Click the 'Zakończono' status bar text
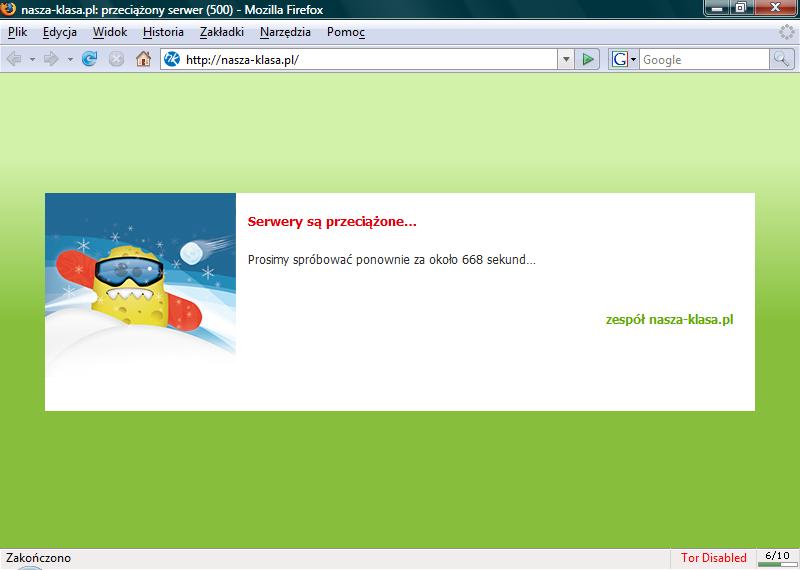The height and width of the screenshot is (570, 800). (38, 558)
